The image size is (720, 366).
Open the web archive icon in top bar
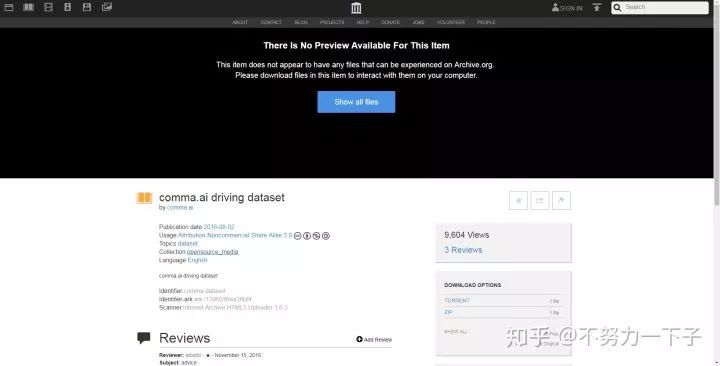pyautogui.click(x=9, y=7)
